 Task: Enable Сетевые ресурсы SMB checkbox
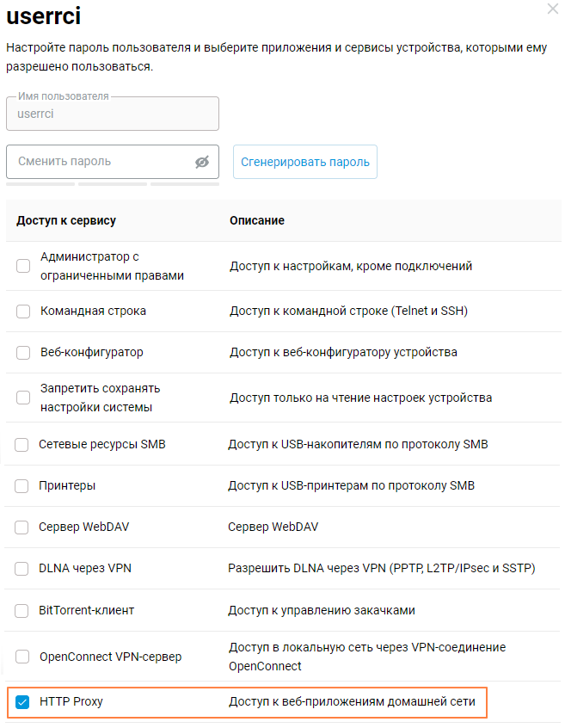pos(21,445)
